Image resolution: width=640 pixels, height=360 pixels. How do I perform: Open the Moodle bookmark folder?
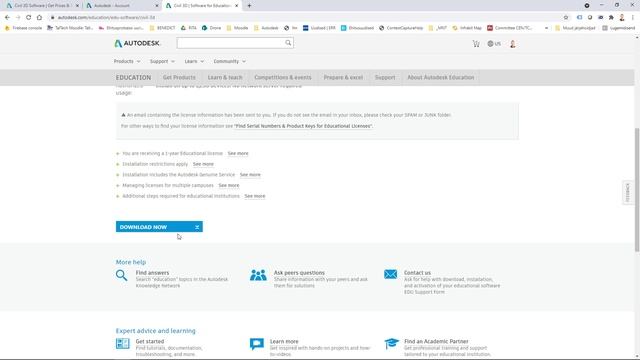(x=237, y=28)
